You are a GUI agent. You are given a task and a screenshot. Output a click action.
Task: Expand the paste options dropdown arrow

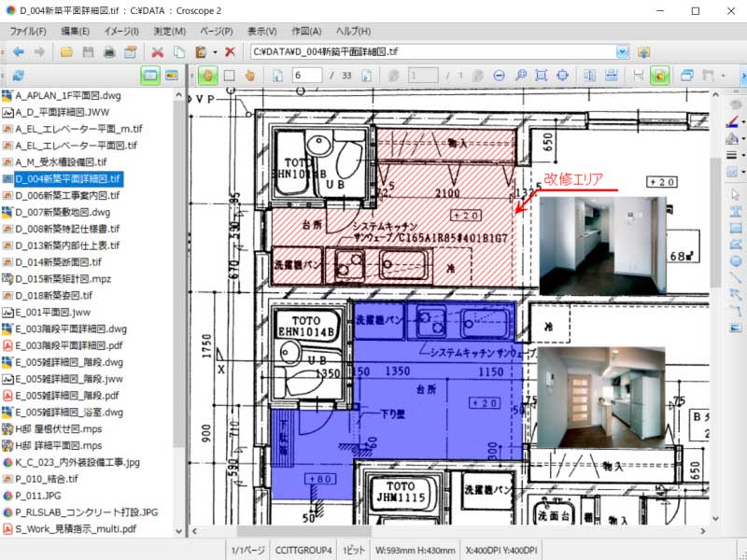point(216,52)
